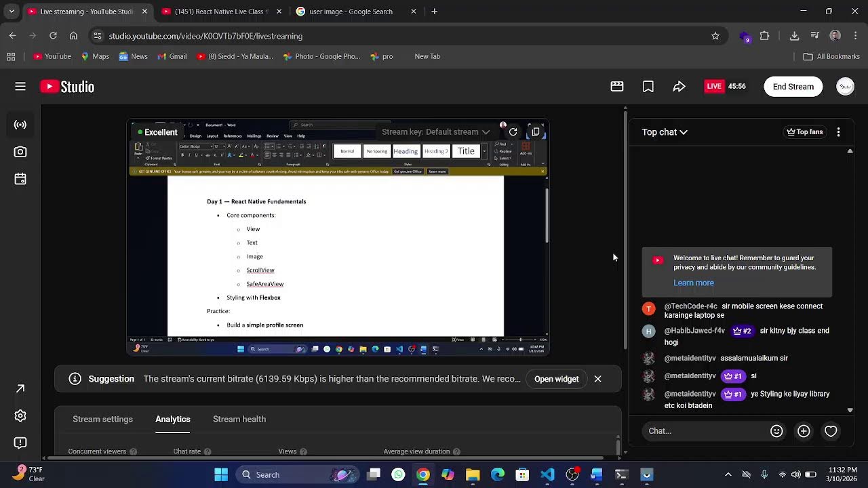Open the Manage calendar icon in left sidebar
Screen dimensions: 868x488
click(20, 179)
